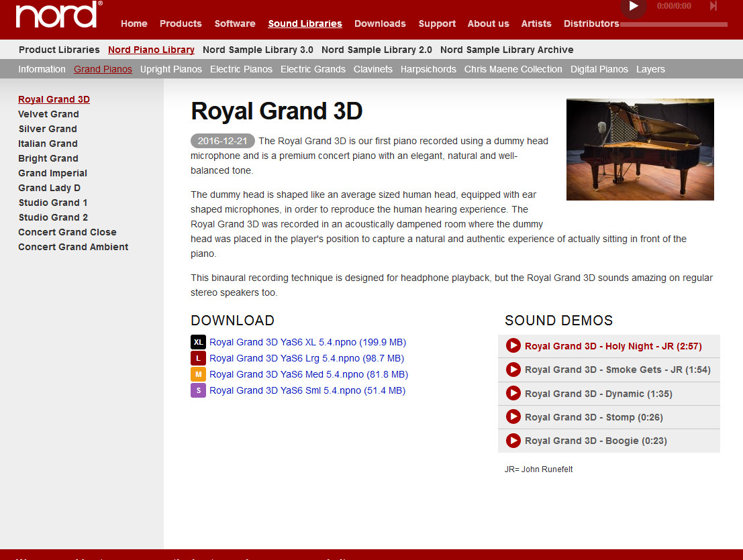This screenshot has height=560, width=743.
Task: Open the Information category
Action: 42,69
